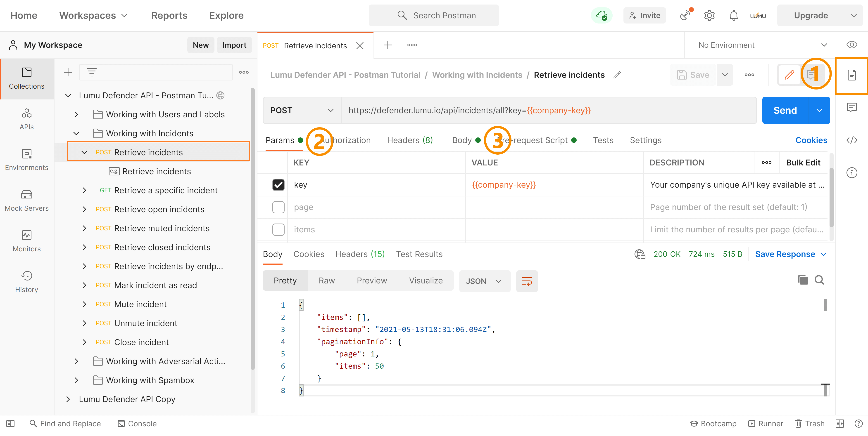This screenshot has height=436, width=868.
Task: Copy the response body
Action: 803,279
